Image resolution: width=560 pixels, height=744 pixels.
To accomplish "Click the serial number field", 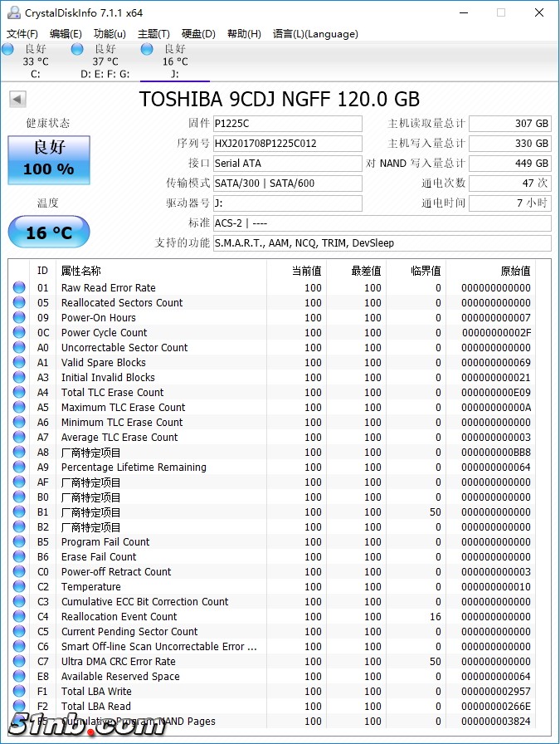I will (x=287, y=144).
